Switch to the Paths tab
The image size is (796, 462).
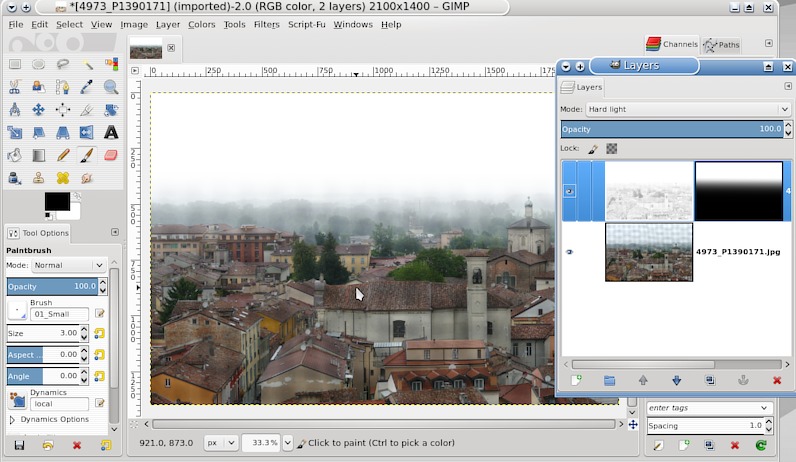721,45
